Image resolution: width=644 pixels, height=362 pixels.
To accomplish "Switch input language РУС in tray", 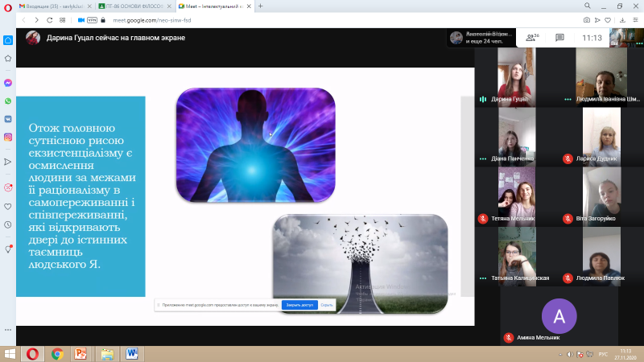I will click(x=603, y=354).
